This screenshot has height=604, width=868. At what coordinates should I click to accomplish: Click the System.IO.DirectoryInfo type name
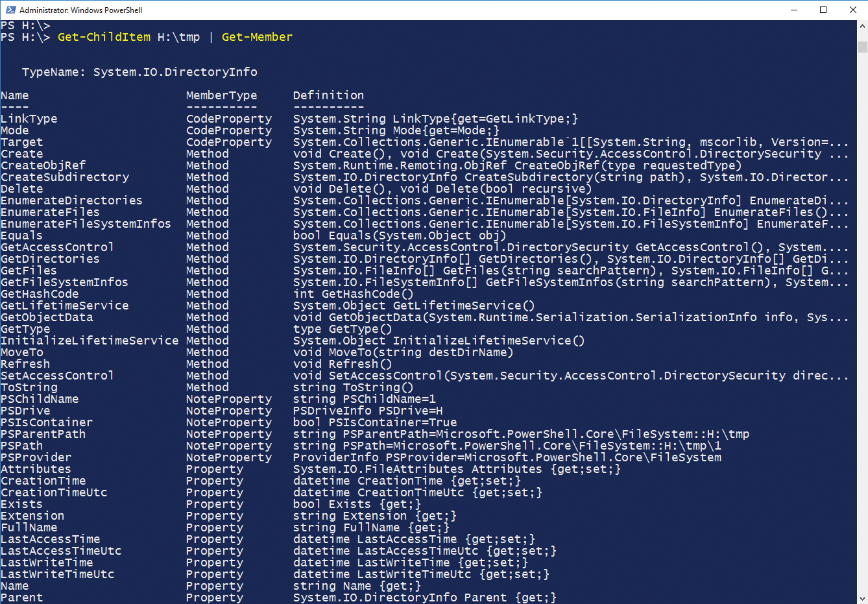(175, 72)
